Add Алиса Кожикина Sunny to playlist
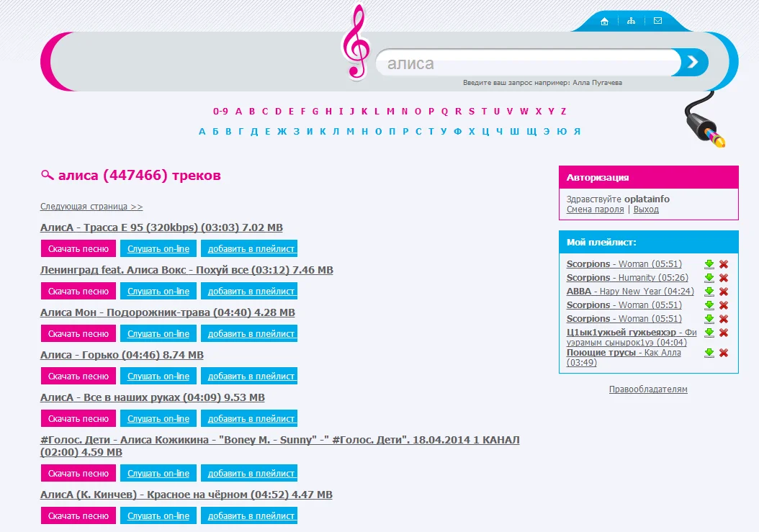This screenshot has height=532, width=759. [x=249, y=474]
